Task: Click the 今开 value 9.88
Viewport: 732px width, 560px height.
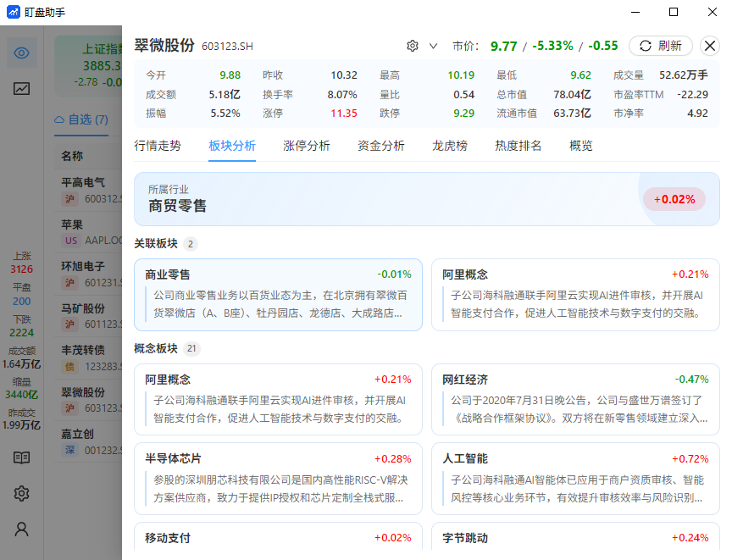Action: [230, 75]
